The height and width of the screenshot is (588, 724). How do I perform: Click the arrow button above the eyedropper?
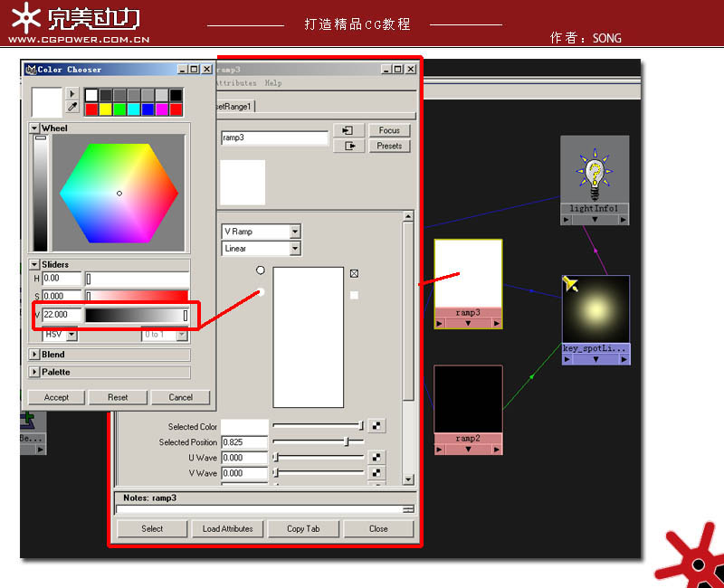(x=72, y=94)
